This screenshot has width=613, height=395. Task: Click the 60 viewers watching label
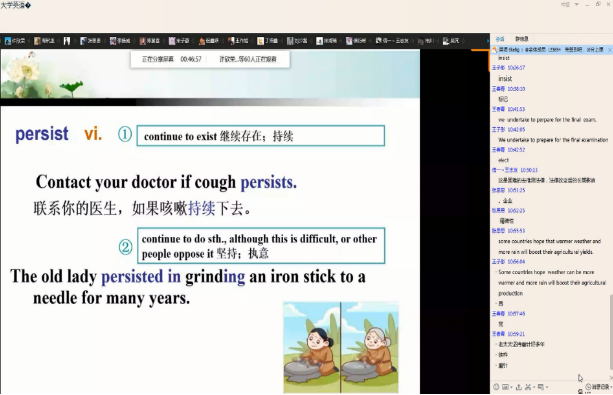click(x=248, y=59)
